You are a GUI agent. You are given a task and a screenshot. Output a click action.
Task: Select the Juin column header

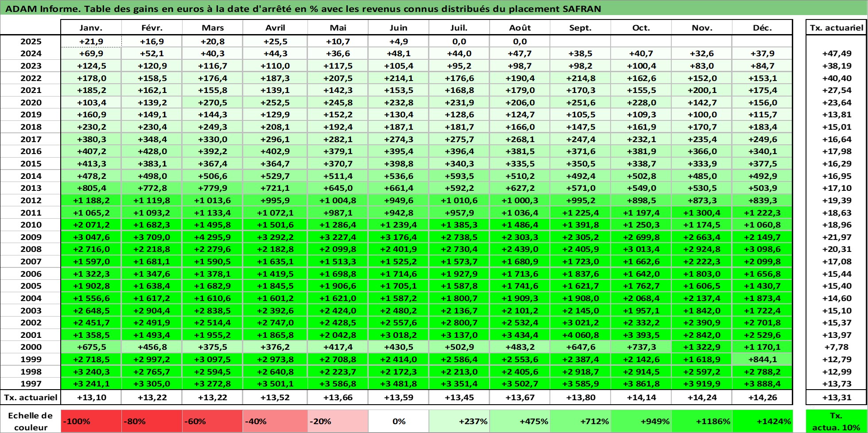click(398, 27)
